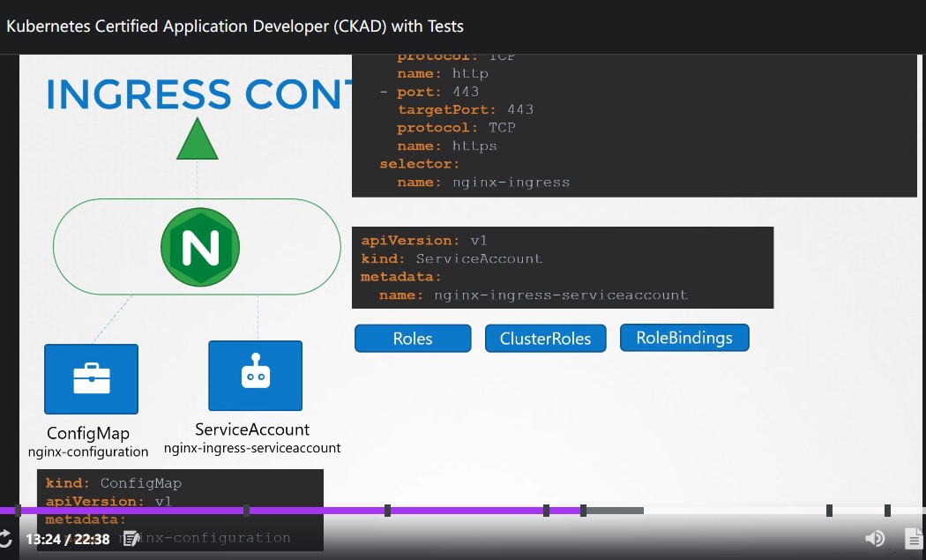
Task: Open the add note icon beside the timestamp
Action: coord(131,539)
